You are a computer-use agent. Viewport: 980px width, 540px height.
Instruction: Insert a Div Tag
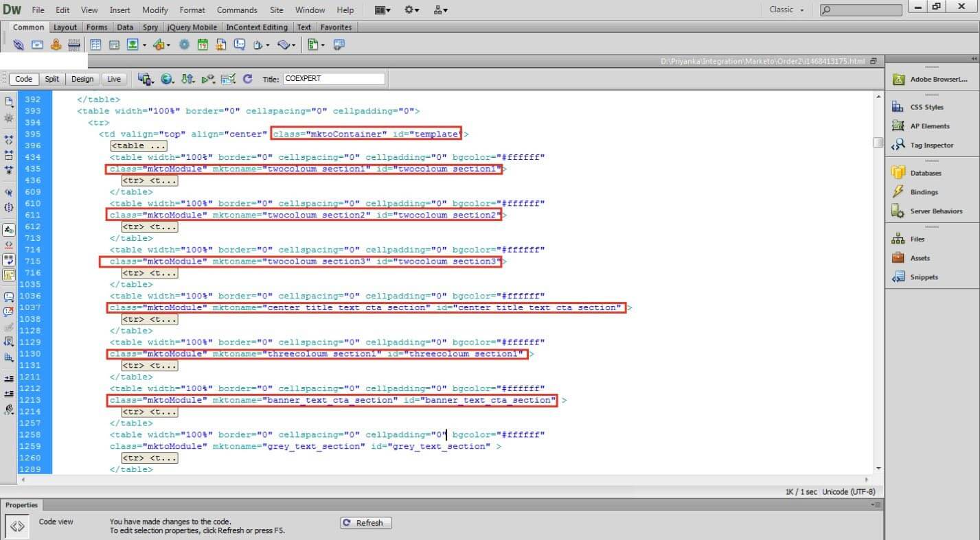114,45
